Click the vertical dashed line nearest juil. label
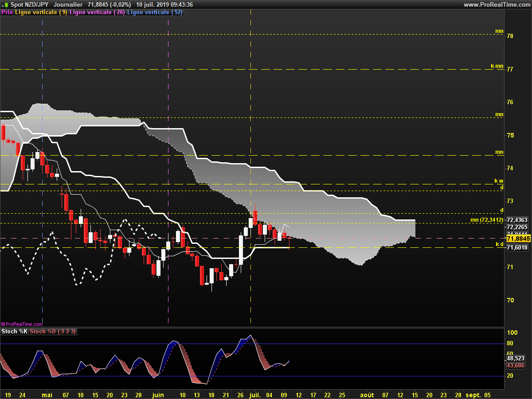Screen dimensions: 532x399 (251, 168)
